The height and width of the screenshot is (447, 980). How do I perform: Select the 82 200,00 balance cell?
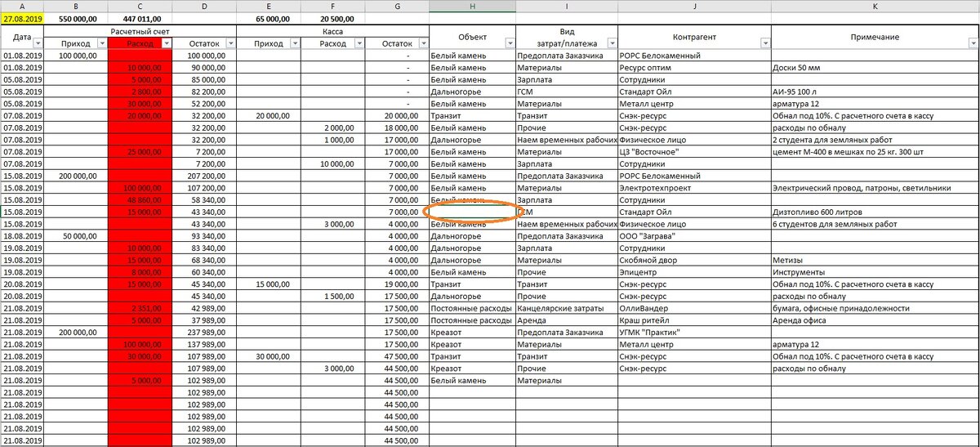204,92
